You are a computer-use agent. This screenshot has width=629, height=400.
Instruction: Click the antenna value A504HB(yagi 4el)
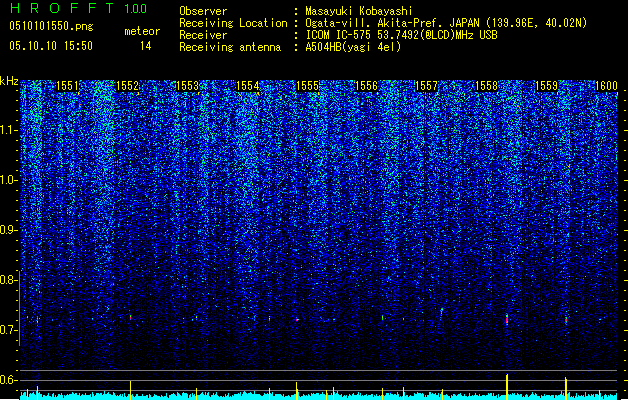pos(353,47)
